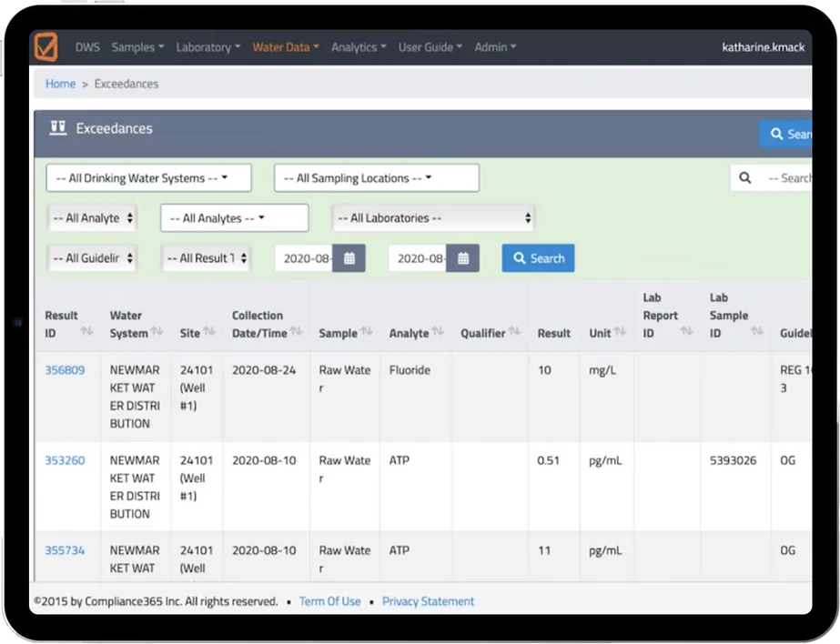The image size is (840, 644).
Task: Open the All Analyte type select
Action: [x=93, y=218]
